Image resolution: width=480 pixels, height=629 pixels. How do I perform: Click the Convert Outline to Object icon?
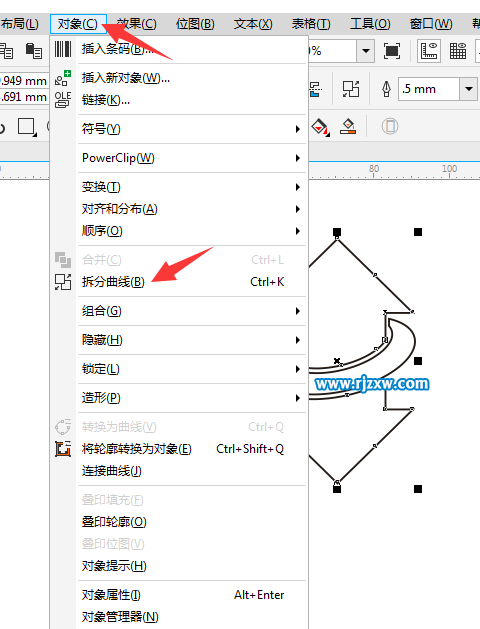[63, 449]
